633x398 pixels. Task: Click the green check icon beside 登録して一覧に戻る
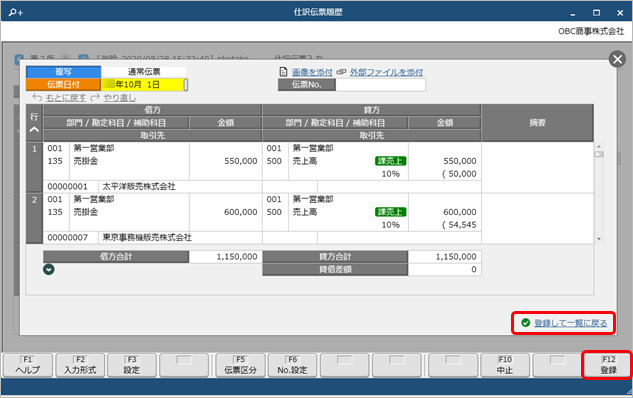pyautogui.click(x=525, y=323)
